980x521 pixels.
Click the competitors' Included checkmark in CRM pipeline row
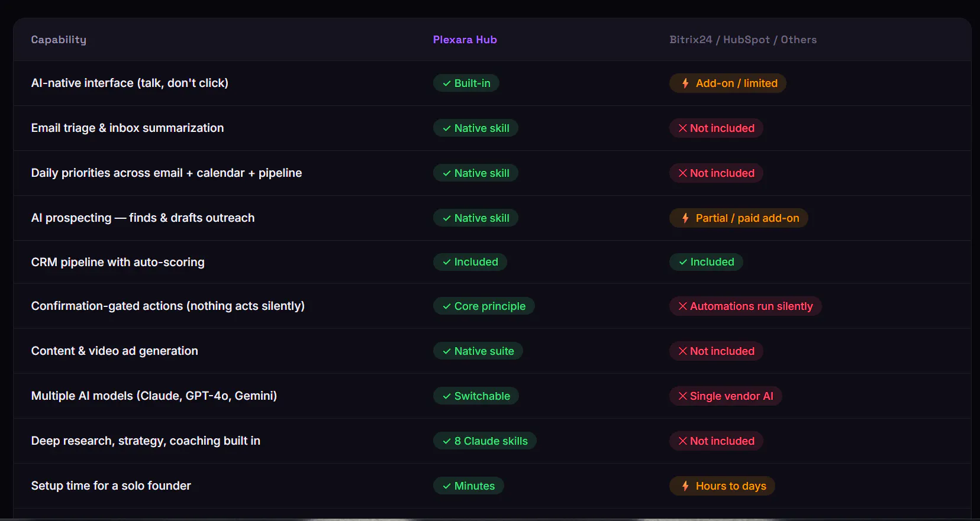tap(683, 262)
